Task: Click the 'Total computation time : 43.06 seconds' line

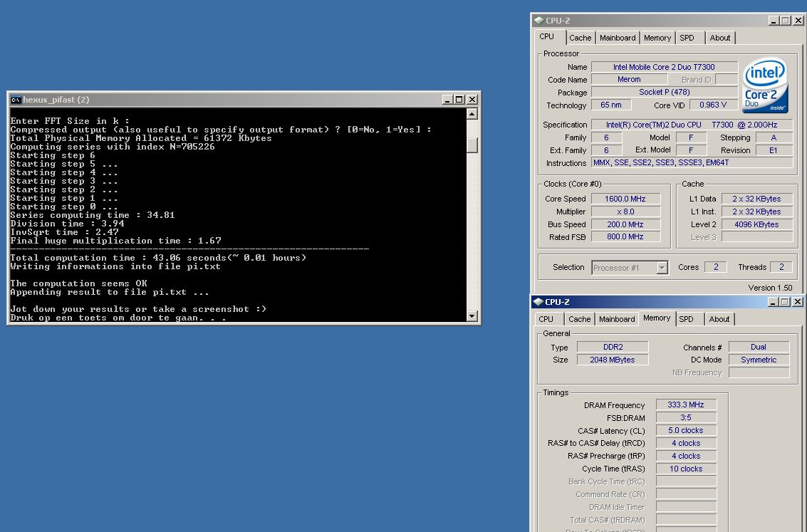Action: (x=158, y=258)
